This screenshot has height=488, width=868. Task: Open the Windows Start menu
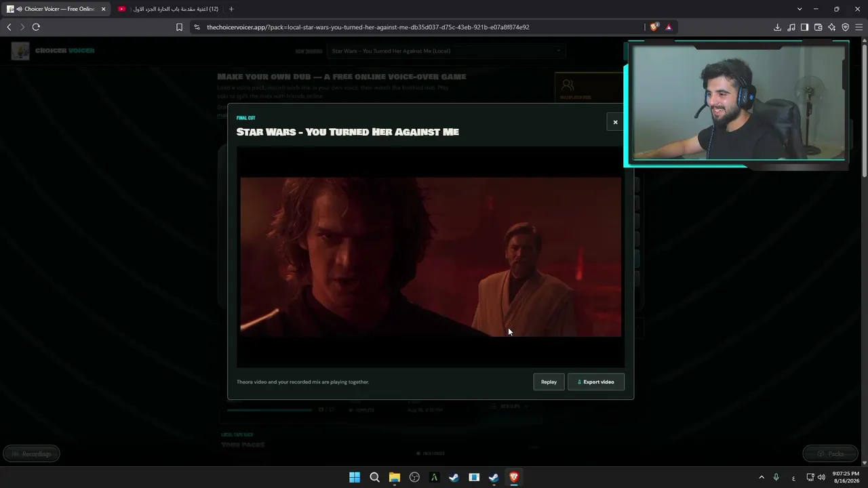coord(355,477)
